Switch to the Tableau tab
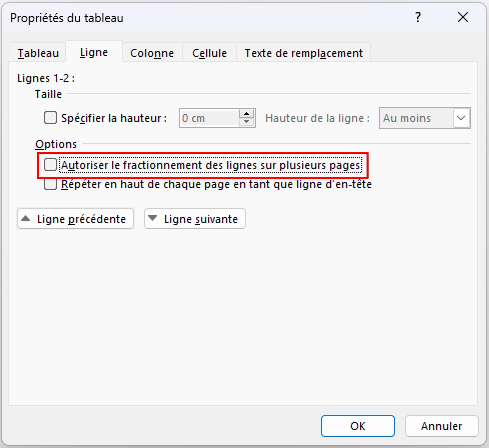Image resolution: width=489 pixels, height=448 pixels. [x=38, y=53]
